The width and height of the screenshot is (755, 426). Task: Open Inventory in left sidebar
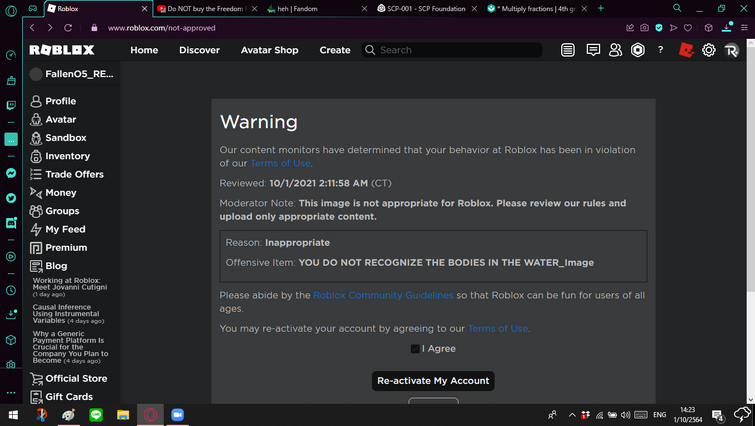point(60,156)
